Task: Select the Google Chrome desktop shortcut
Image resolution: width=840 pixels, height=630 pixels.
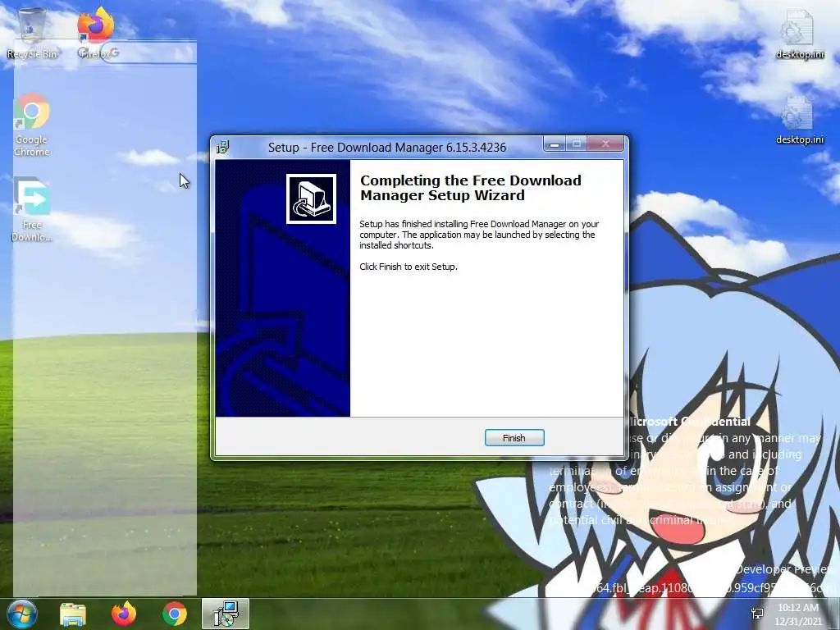Action: point(32,125)
